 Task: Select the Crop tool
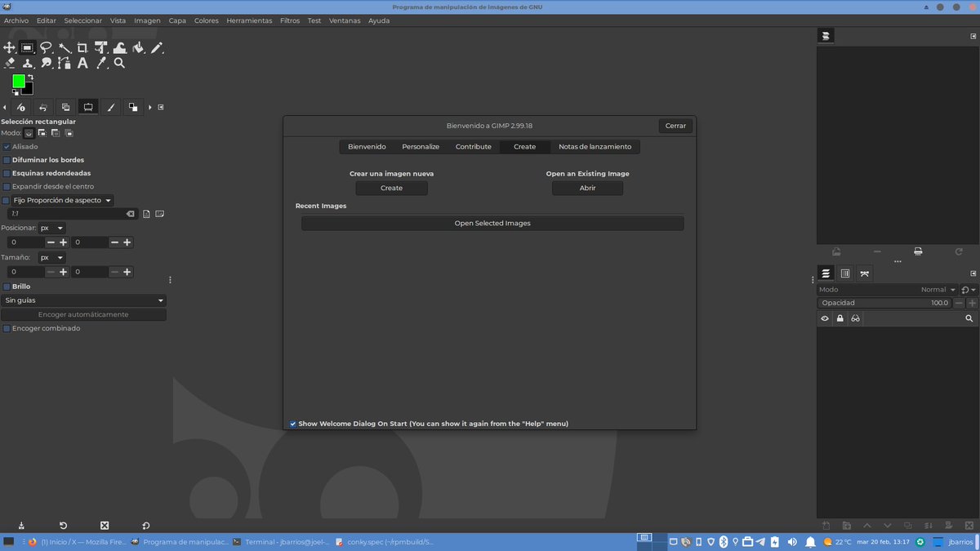coord(82,48)
